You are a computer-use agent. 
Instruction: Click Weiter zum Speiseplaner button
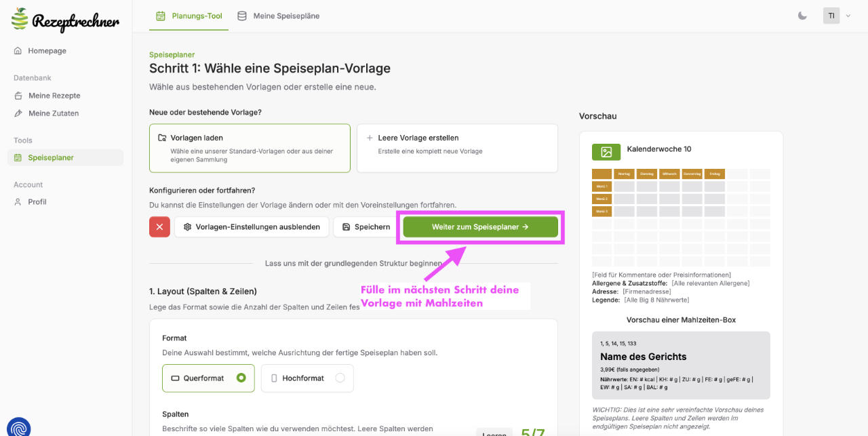(480, 227)
